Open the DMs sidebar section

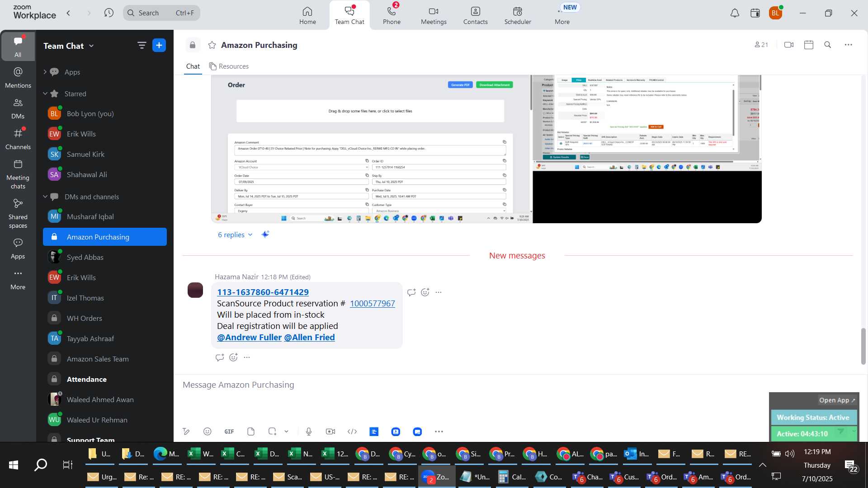point(18,108)
